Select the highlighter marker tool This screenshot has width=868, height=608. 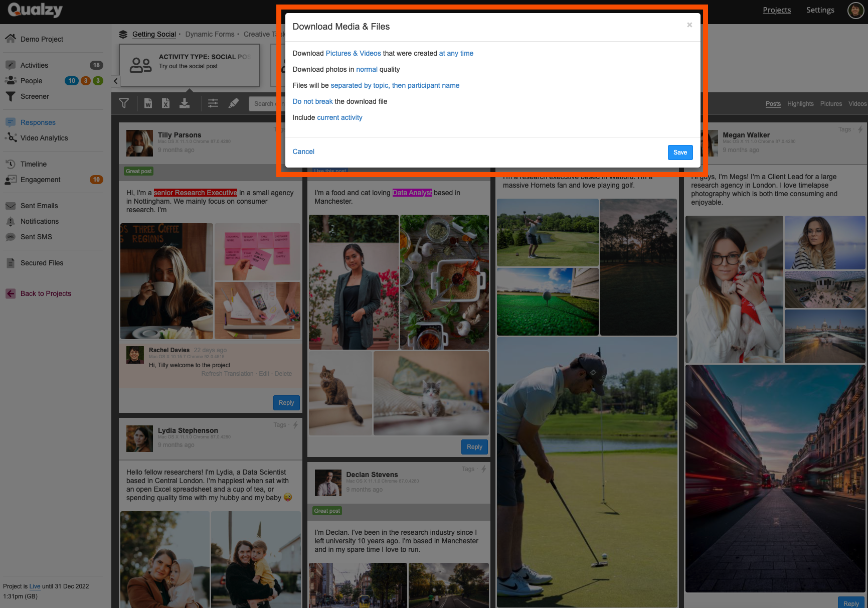(x=233, y=103)
